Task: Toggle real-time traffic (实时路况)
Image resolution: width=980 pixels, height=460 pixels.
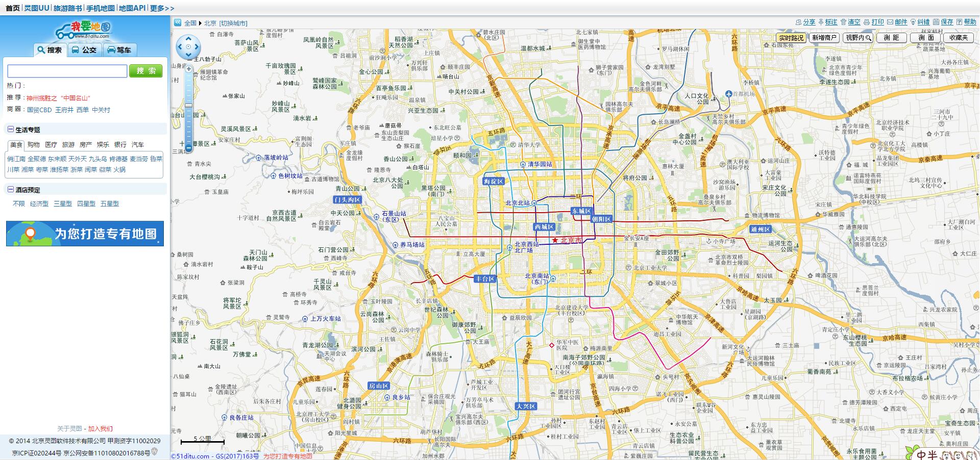Action: 793,38
